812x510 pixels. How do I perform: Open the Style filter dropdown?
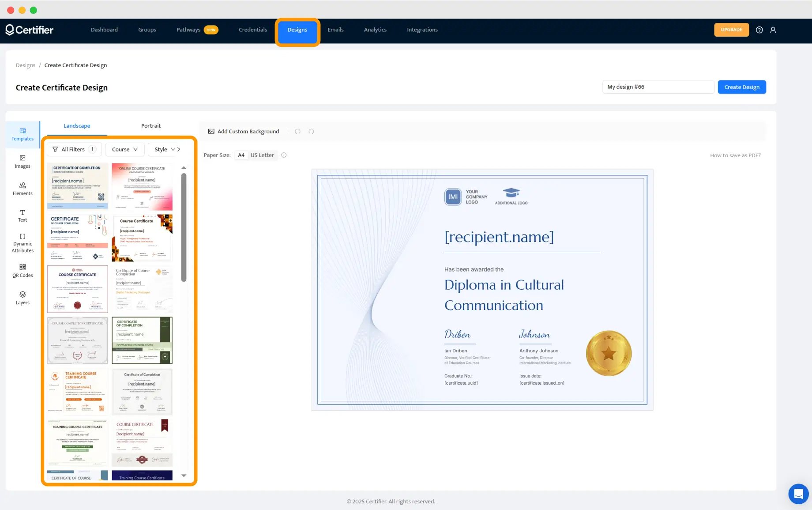click(x=165, y=149)
